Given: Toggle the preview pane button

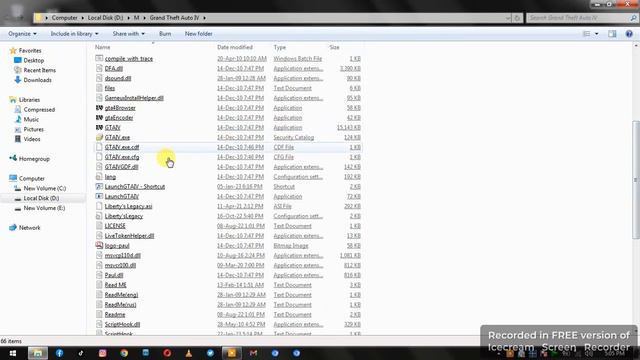Looking at the screenshot, I should (612, 34).
